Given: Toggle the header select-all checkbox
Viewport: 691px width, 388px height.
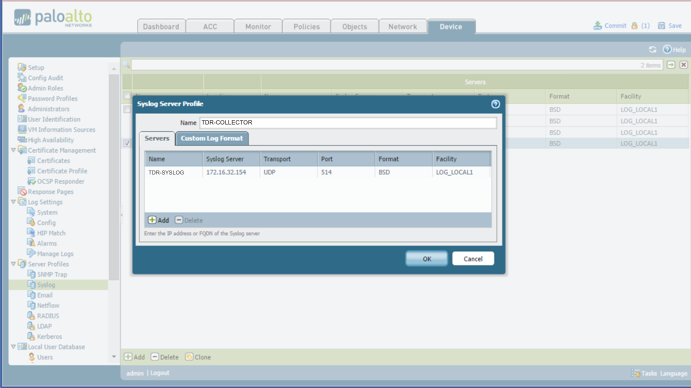Looking at the screenshot, I should 127,95.
